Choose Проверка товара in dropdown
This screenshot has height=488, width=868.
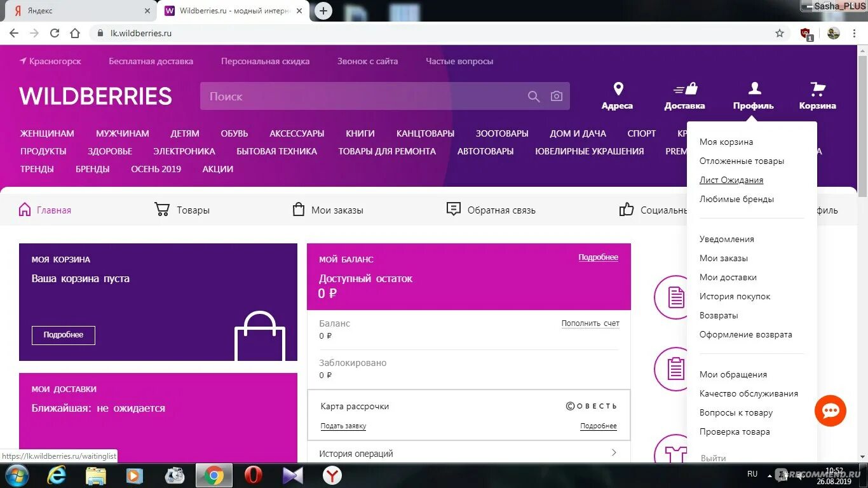(735, 431)
